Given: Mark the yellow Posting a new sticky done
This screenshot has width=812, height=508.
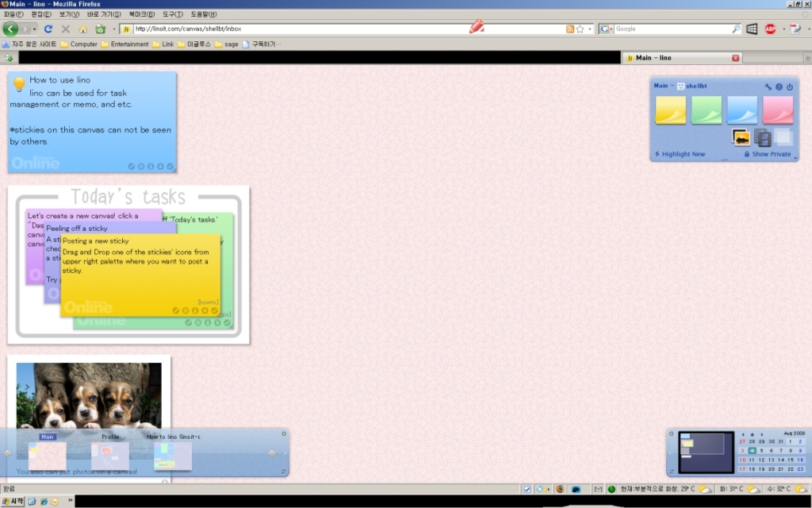Looking at the screenshot, I should 214,310.
